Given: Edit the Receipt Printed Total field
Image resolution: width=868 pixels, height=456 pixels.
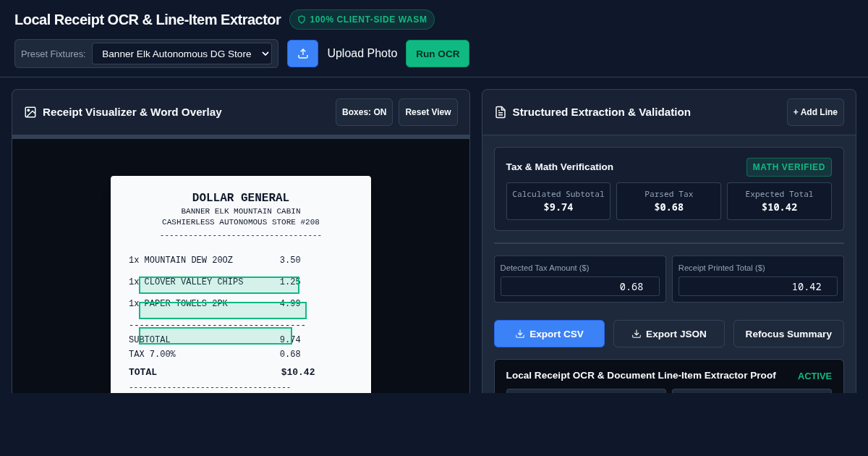Looking at the screenshot, I should coord(758,287).
